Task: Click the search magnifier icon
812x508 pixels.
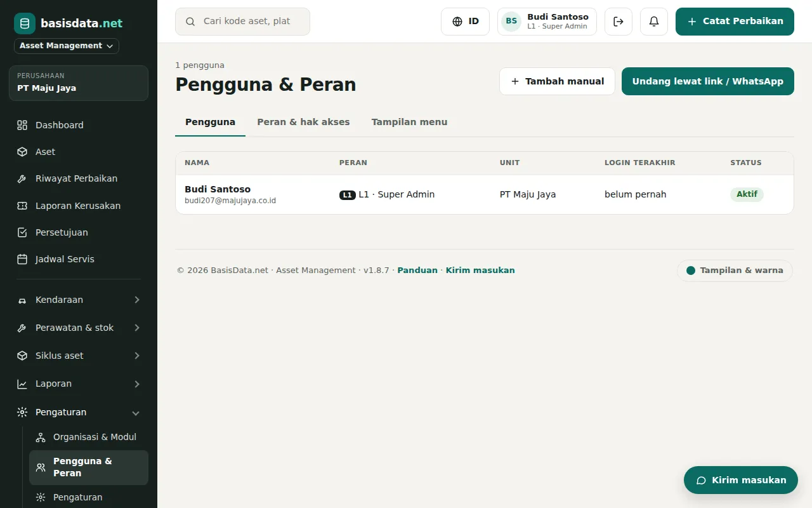Action: pyautogui.click(x=190, y=22)
